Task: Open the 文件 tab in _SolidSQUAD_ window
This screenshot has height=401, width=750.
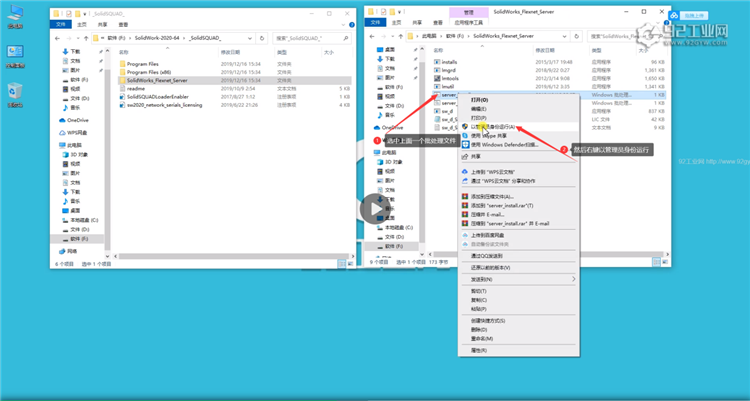Action: click(x=61, y=24)
